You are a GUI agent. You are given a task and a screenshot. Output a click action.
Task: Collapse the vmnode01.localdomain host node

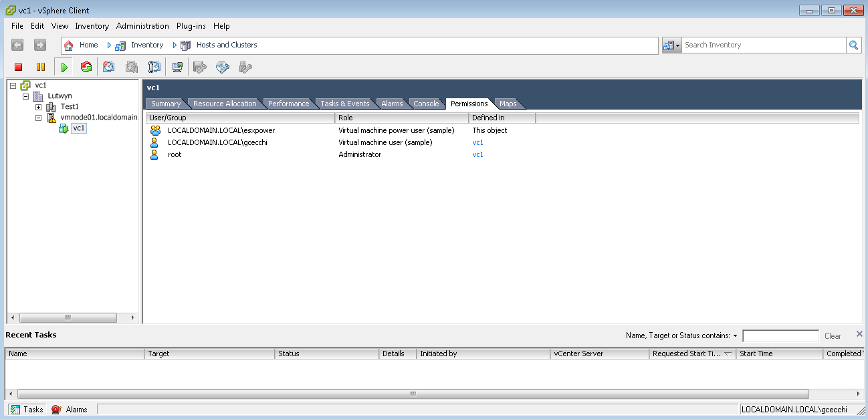click(x=38, y=118)
